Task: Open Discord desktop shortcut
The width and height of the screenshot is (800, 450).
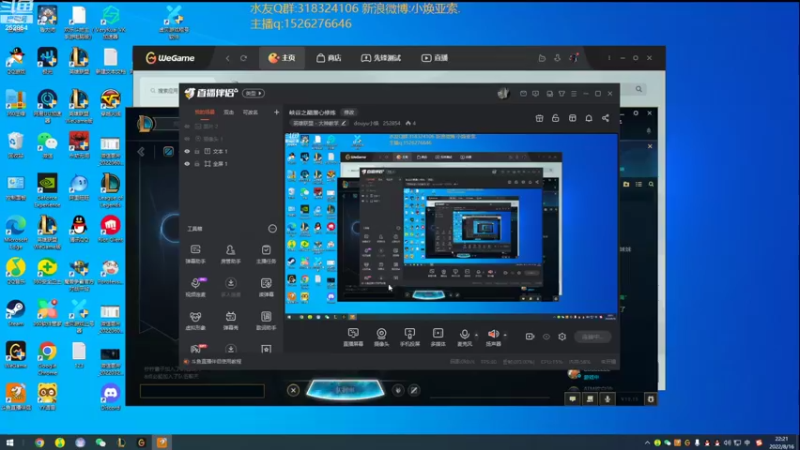Action: 110,398
